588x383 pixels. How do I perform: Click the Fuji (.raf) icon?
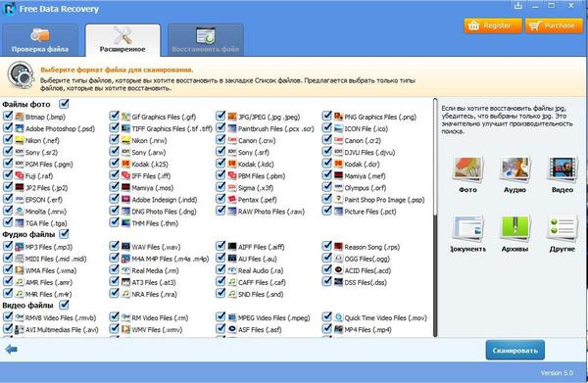[x=20, y=175]
